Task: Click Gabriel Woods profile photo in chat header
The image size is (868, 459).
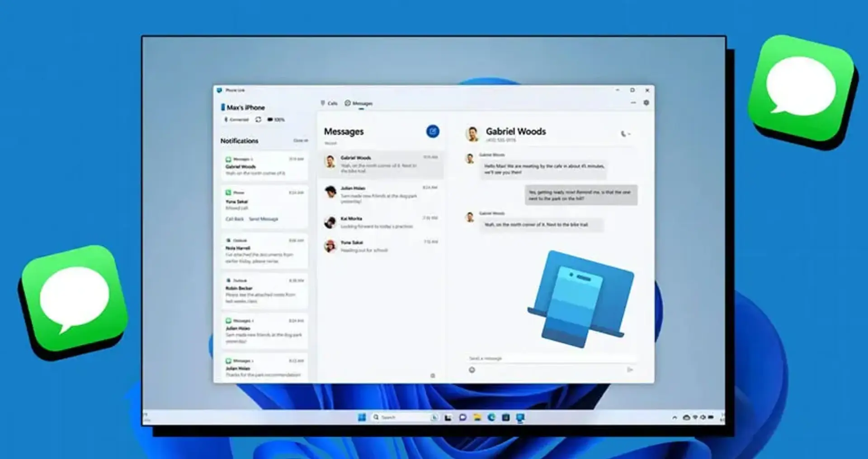Action: tap(472, 134)
